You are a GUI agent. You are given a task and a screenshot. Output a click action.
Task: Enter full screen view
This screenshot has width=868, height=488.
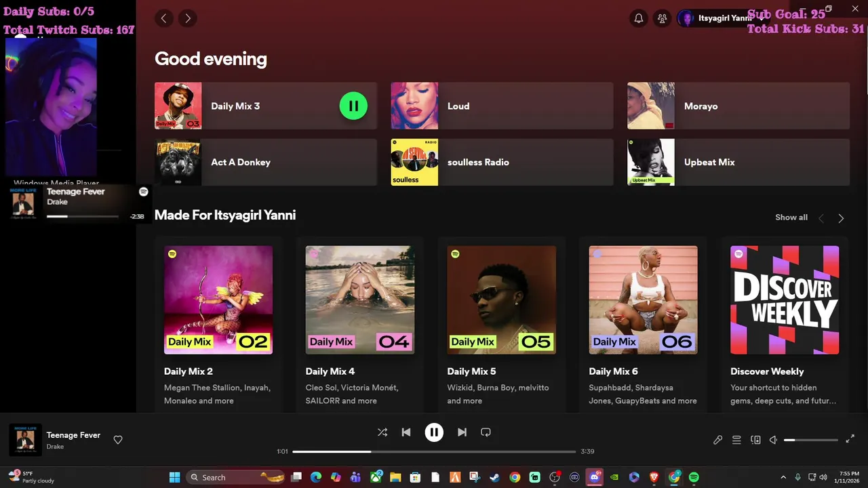850,439
